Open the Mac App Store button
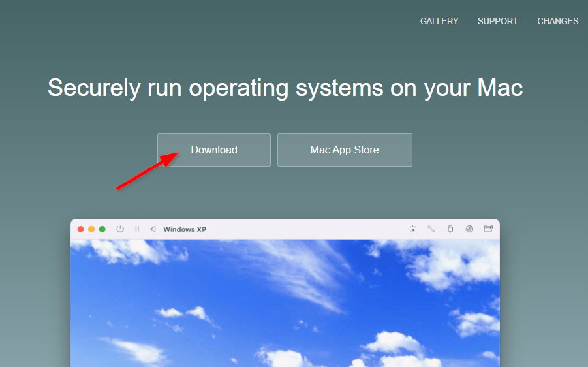The height and width of the screenshot is (367, 588). click(345, 150)
